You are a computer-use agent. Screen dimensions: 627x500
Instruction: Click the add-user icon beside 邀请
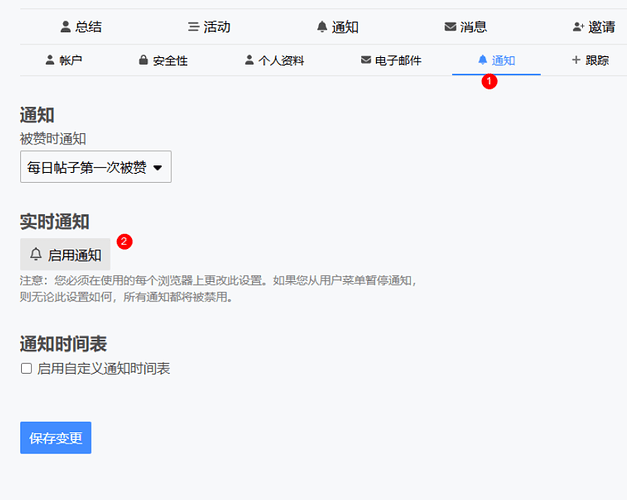579,27
